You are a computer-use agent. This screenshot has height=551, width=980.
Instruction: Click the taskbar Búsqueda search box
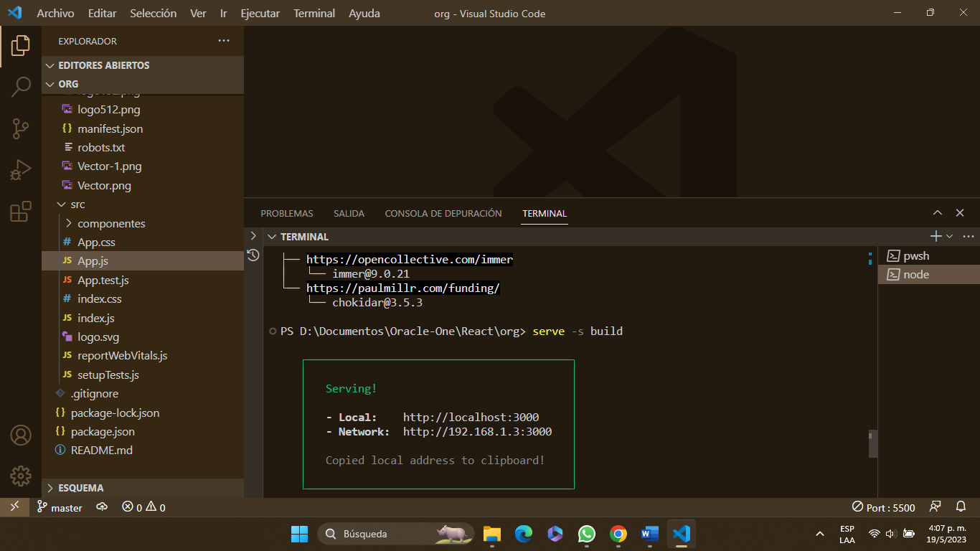396,534
